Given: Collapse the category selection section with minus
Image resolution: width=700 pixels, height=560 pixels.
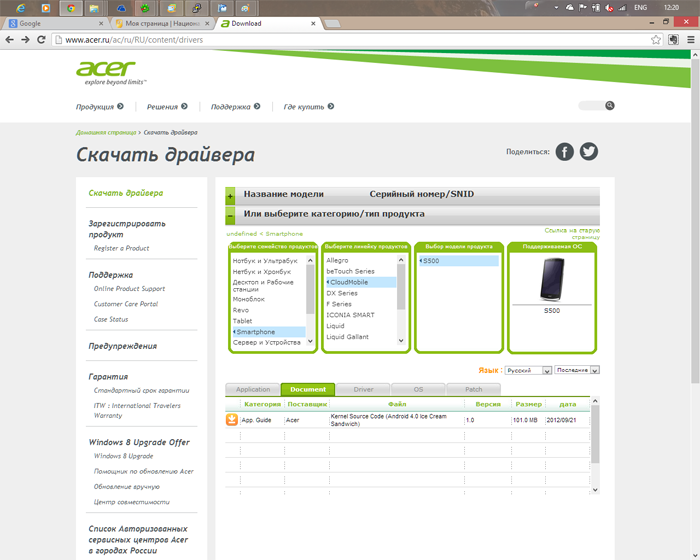Looking at the screenshot, I should point(230,216).
